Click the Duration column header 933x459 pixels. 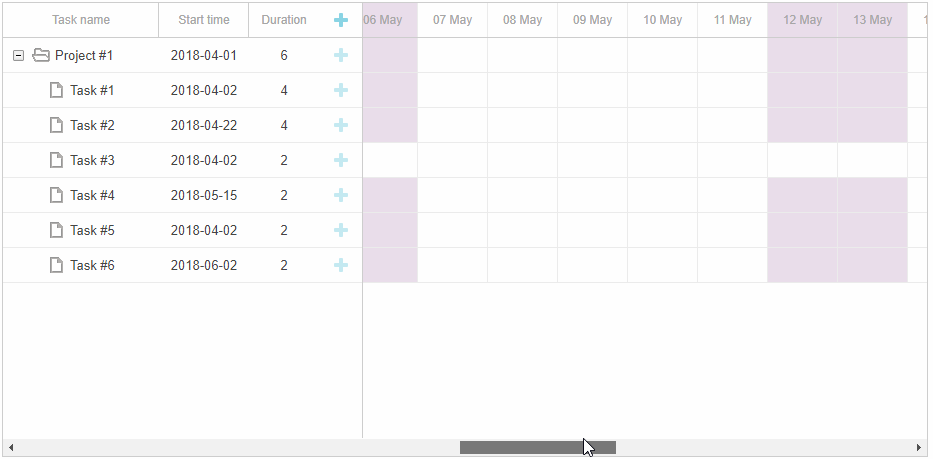tap(284, 20)
